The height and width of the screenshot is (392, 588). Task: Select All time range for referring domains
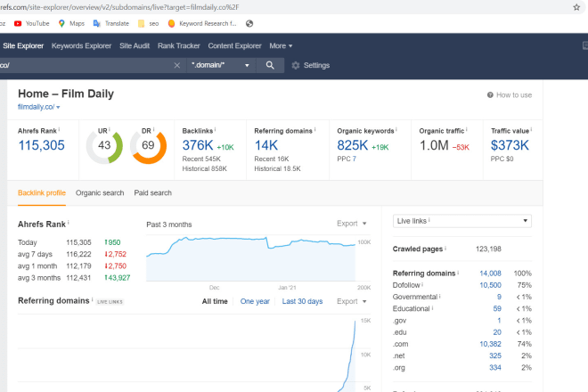click(x=215, y=301)
